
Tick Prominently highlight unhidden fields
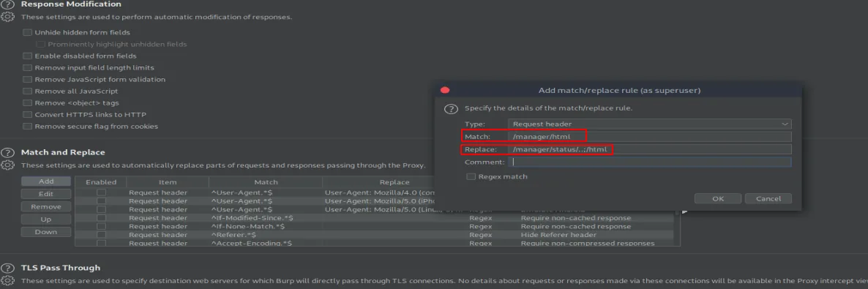tap(40, 45)
